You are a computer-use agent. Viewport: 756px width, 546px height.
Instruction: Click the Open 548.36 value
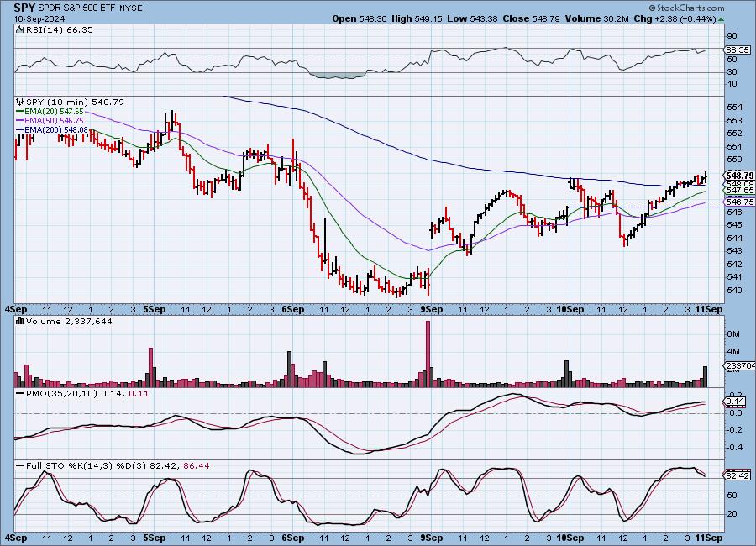tap(360, 18)
